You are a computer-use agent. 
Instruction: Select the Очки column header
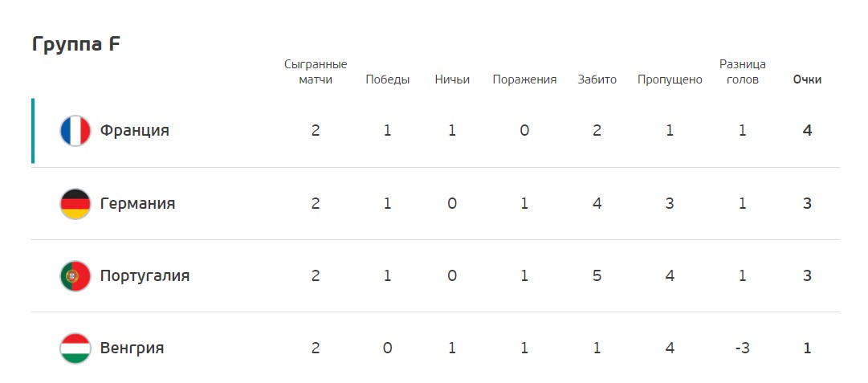807,79
